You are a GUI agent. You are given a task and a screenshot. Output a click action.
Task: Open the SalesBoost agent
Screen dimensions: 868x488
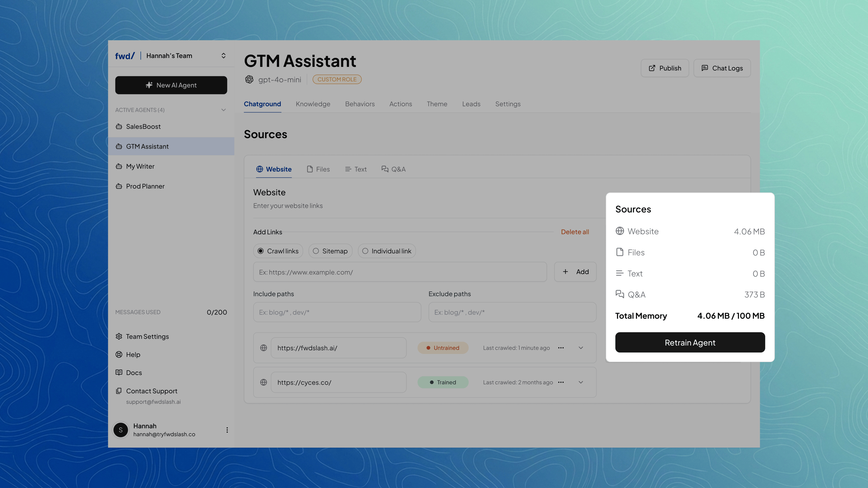[x=171, y=127]
